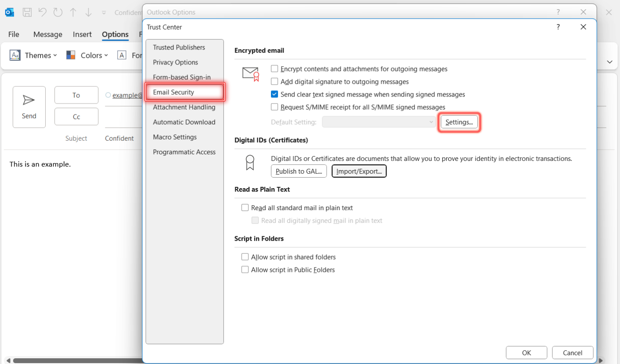This screenshot has width=620, height=364.
Task: Click the Redo icon
Action: pos(58,12)
